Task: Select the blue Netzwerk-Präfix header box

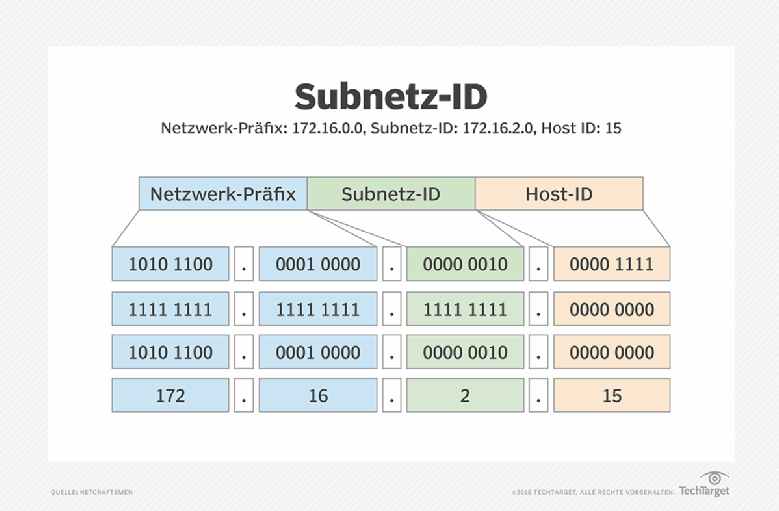Action: (223, 194)
